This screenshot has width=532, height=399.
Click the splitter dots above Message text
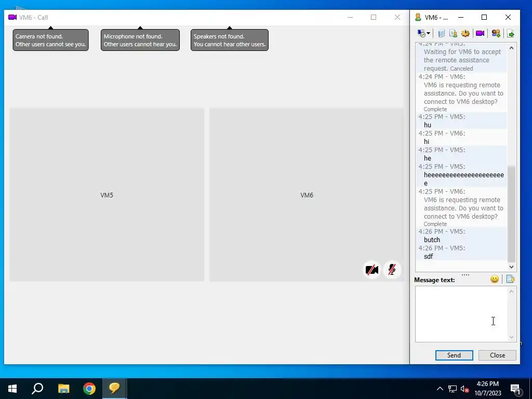click(x=465, y=275)
